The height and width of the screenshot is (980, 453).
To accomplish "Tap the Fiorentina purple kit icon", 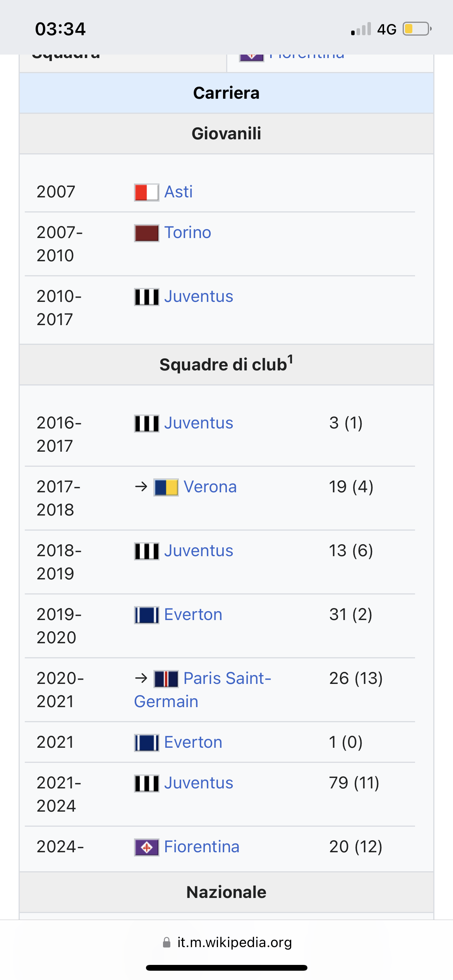I will coord(146,847).
